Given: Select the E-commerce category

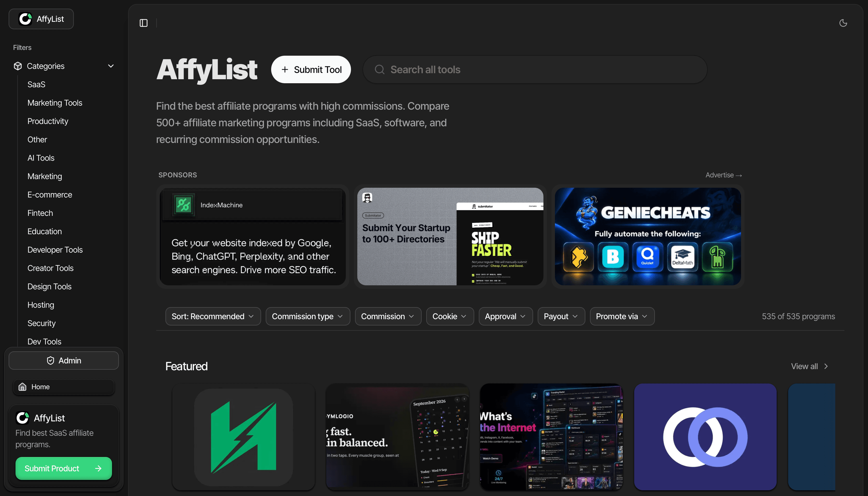Looking at the screenshot, I should [x=50, y=195].
